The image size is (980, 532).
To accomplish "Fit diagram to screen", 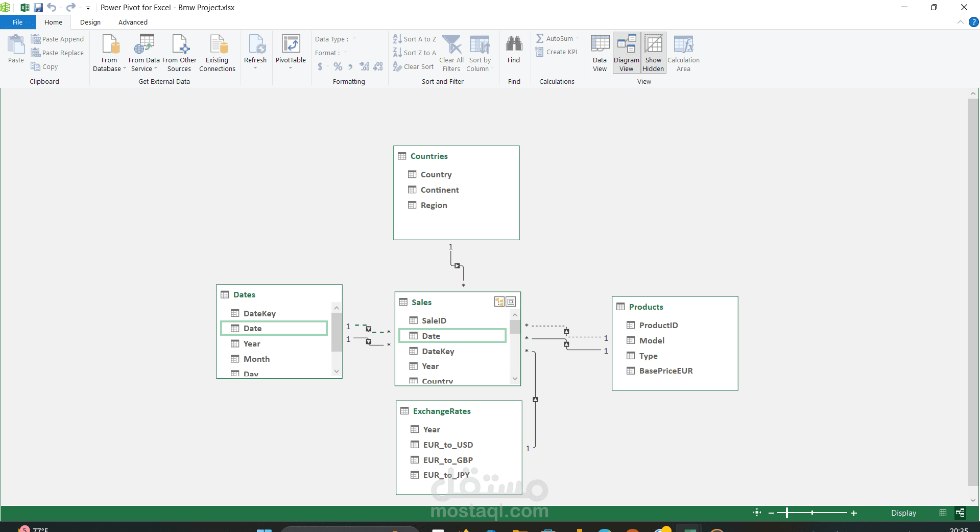I will coord(757,513).
